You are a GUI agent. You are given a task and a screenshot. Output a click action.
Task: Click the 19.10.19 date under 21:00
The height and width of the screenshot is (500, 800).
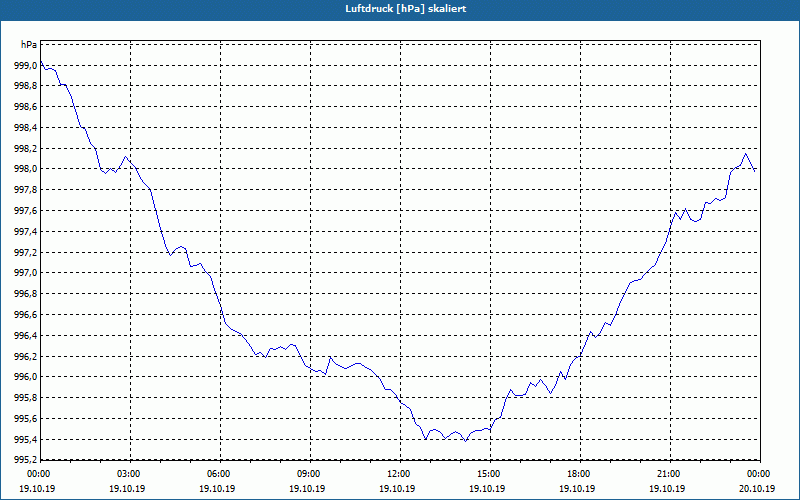pyautogui.click(x=667, y=489)
